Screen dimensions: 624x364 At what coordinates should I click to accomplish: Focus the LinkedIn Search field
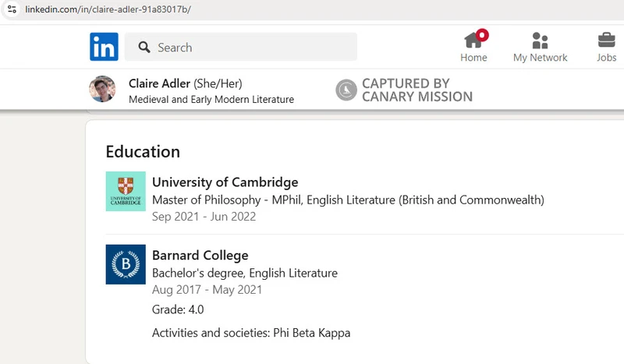tap(241, 47)
